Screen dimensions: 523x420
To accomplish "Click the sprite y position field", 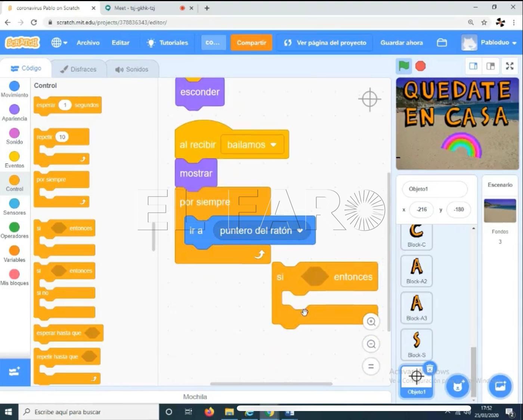I will click(x=458, y=209).
